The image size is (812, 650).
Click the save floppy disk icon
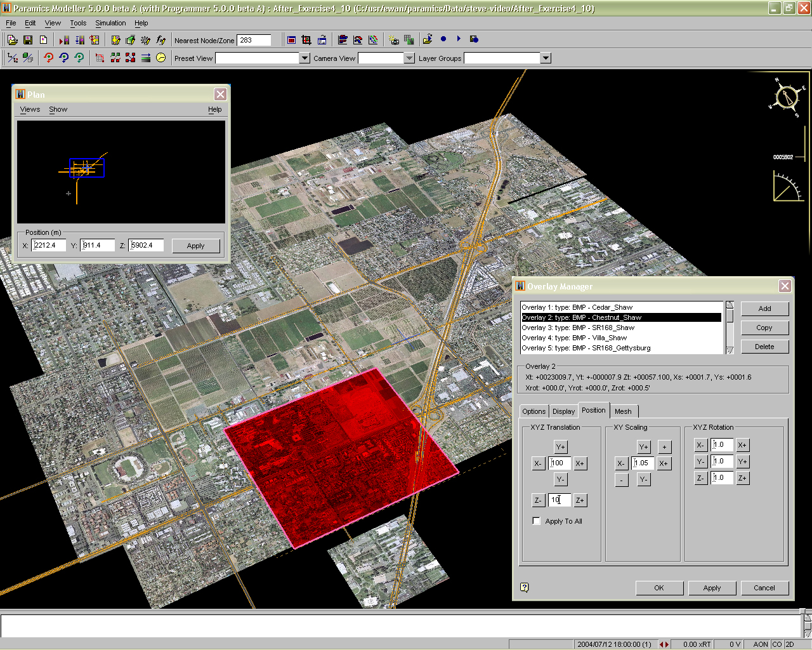pyautogui.click(x=28, y=40)
